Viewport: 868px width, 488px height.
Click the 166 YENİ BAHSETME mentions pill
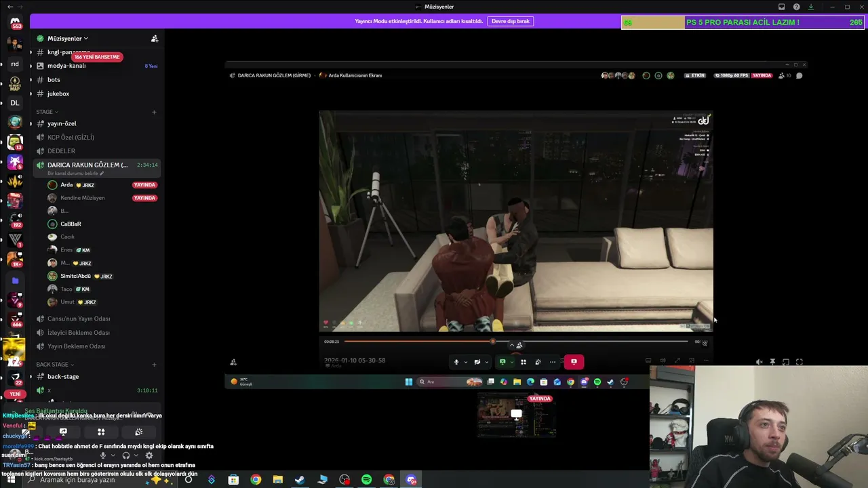coord(97,57)
